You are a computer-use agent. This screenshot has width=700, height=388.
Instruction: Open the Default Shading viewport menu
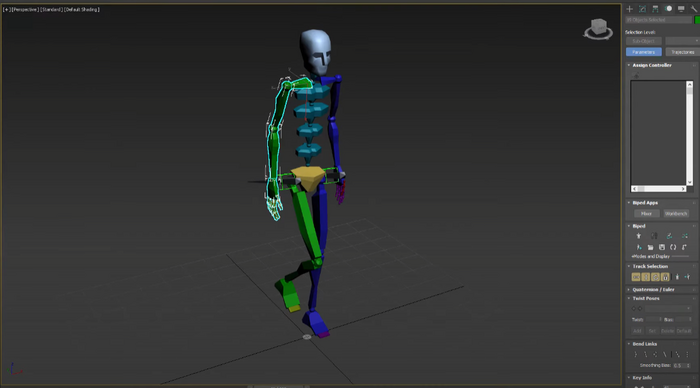tap(82, 9)
